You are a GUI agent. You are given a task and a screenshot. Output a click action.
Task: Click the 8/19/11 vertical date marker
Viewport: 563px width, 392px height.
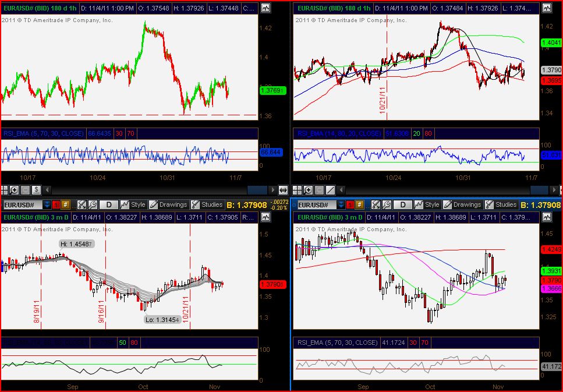[37, 311]
